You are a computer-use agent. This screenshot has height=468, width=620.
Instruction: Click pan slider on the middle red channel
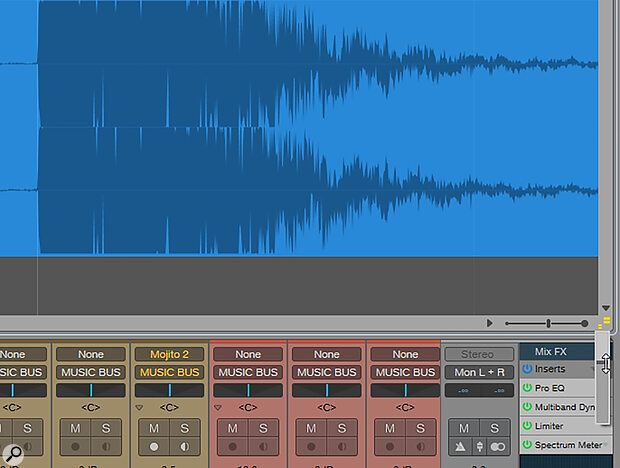pos(327,391)
